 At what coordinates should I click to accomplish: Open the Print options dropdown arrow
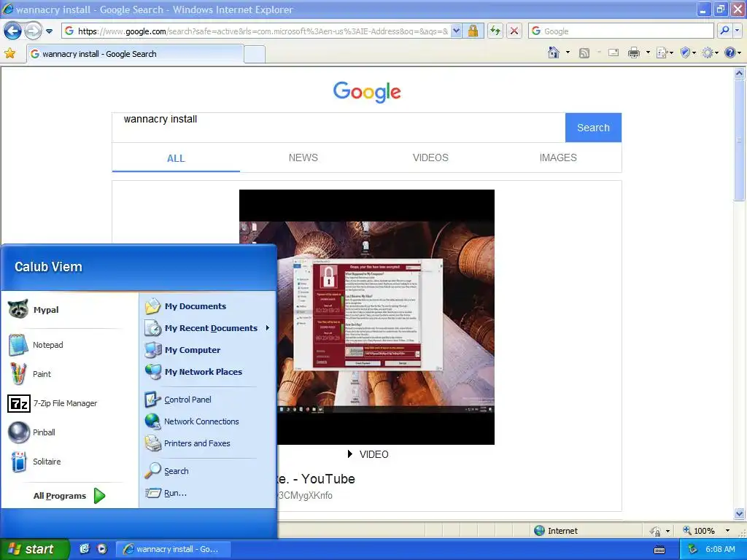tap(648, 52)
